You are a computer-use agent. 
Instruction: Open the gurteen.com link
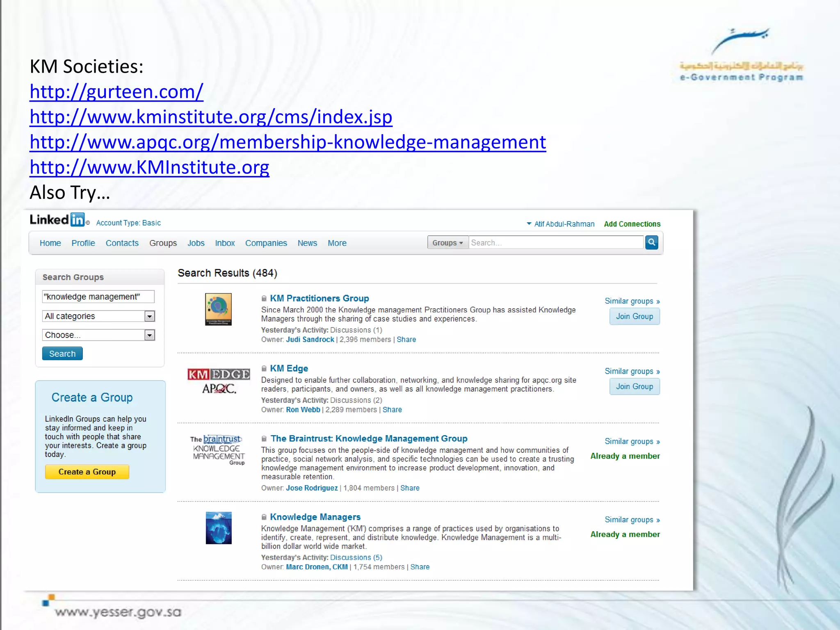tap(116, 91)
